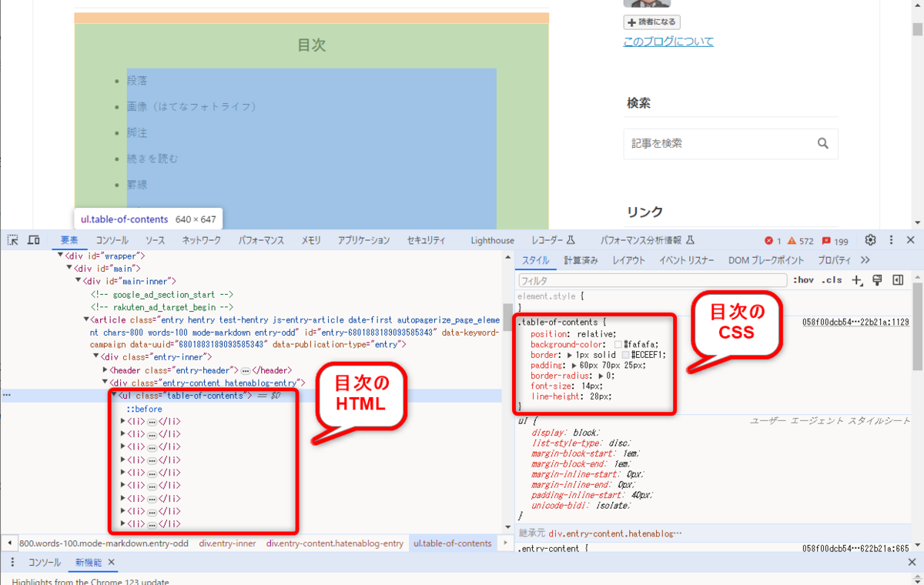Switch to the 計算済み styles tab

point(581,260)
